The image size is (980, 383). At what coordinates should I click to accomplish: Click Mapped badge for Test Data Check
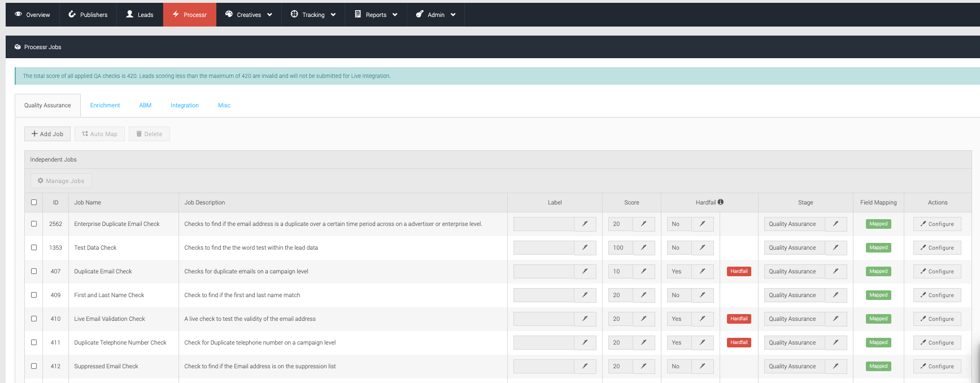(878, 247)
